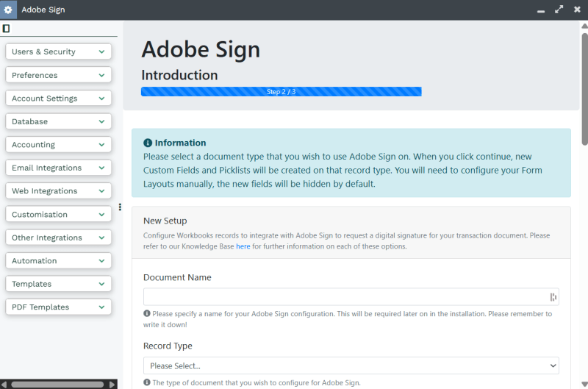Click the icon inside Document Name field

[x=553, y=297]
